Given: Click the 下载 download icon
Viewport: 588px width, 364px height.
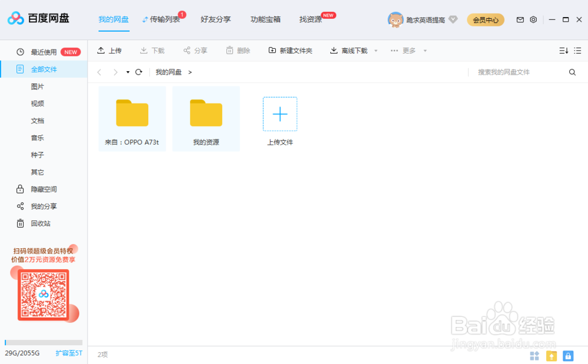Looking at the screenshot, I should pos(143,50).
